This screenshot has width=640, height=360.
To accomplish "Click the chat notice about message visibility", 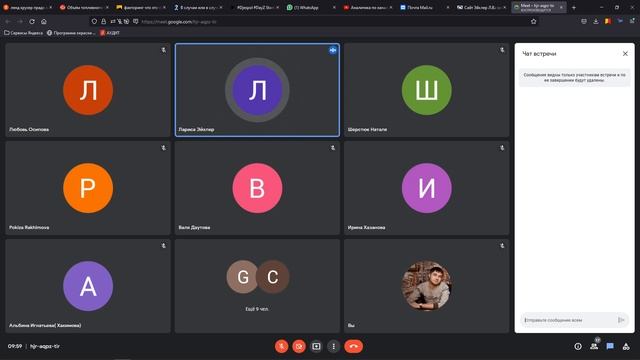I will coord(574,78).
